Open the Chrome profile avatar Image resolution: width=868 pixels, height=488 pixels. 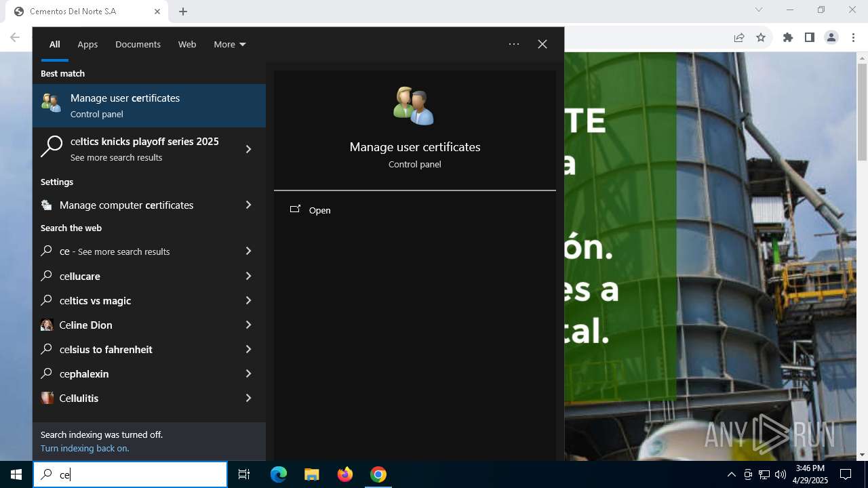pyautogui.click(x=831, y=37)
